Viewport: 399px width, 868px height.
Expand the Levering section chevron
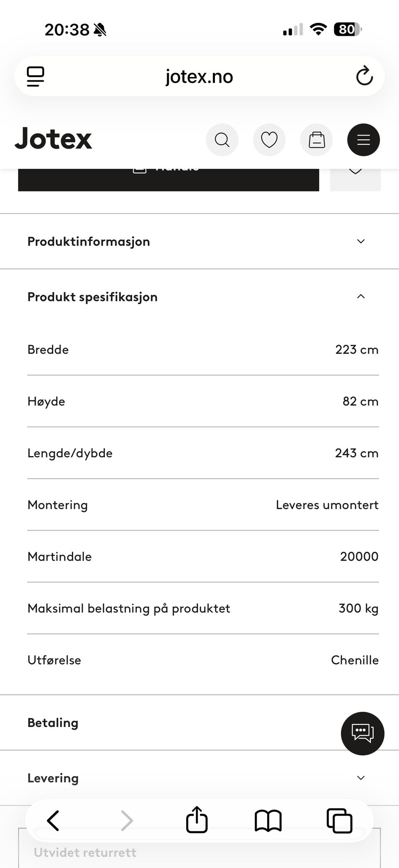pos(361,778)
